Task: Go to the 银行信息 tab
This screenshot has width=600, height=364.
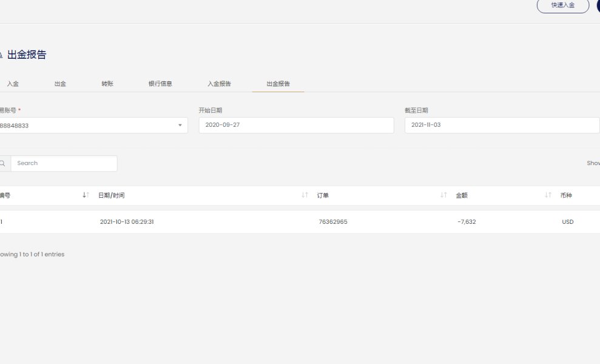Action: (160, 84)
